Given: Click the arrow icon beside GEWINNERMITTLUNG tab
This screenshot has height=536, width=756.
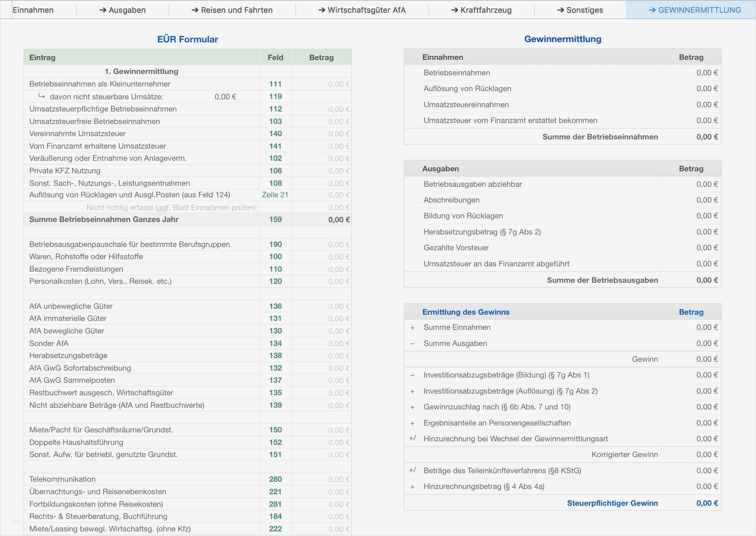Looking at the screenshot, I should (653, 10).
